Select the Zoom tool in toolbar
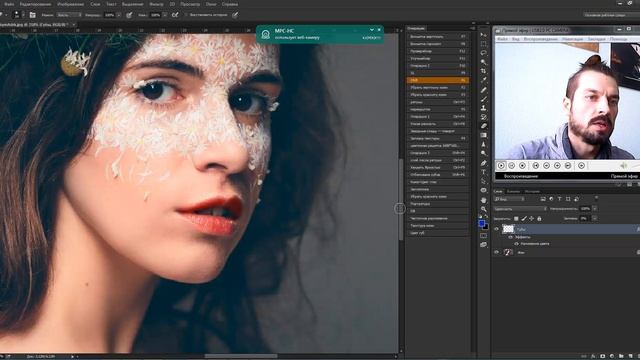Image resolution: width=640 pixels, height=360 pixels. (x=484, y=209)
